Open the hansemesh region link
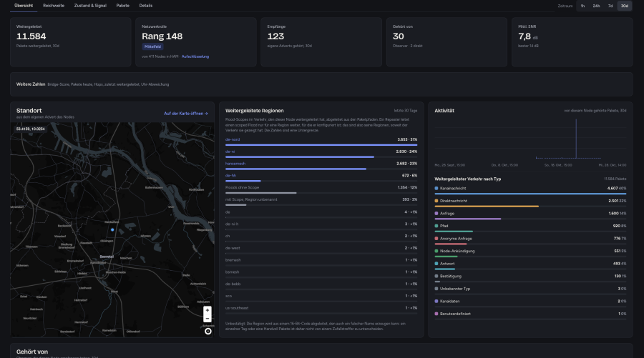This screenshot has width=644, height=358. (235, 164)
